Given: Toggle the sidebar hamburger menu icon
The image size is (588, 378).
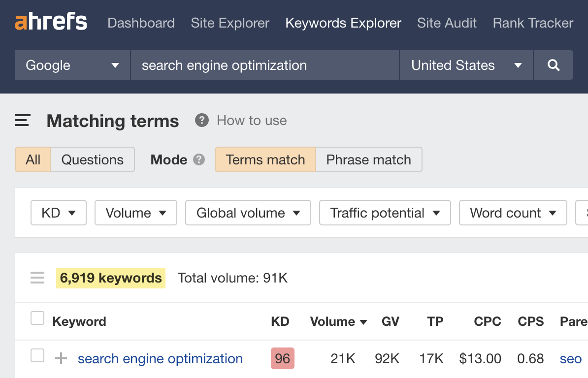Looking at the screenshot, I should click(x=23, y=121).
